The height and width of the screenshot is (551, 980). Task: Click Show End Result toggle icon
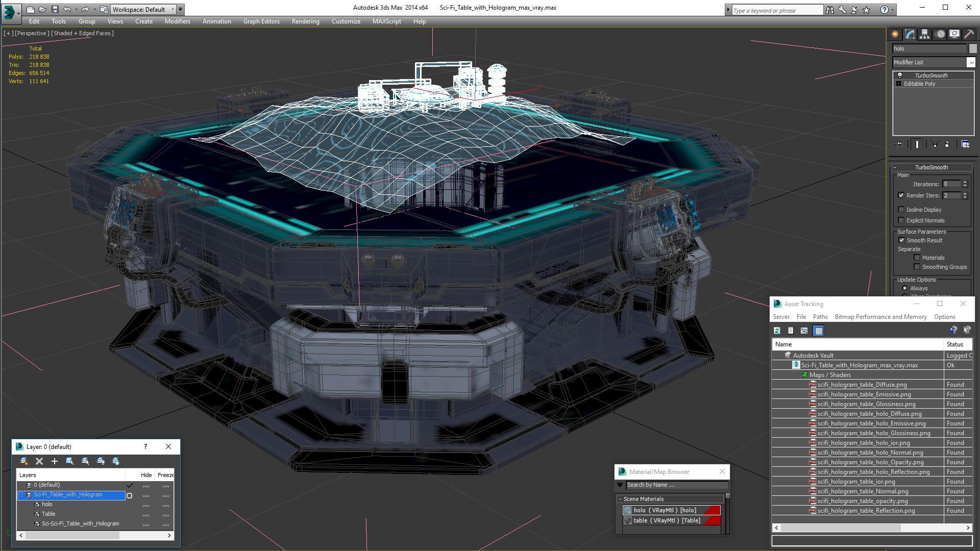[917, 144]
